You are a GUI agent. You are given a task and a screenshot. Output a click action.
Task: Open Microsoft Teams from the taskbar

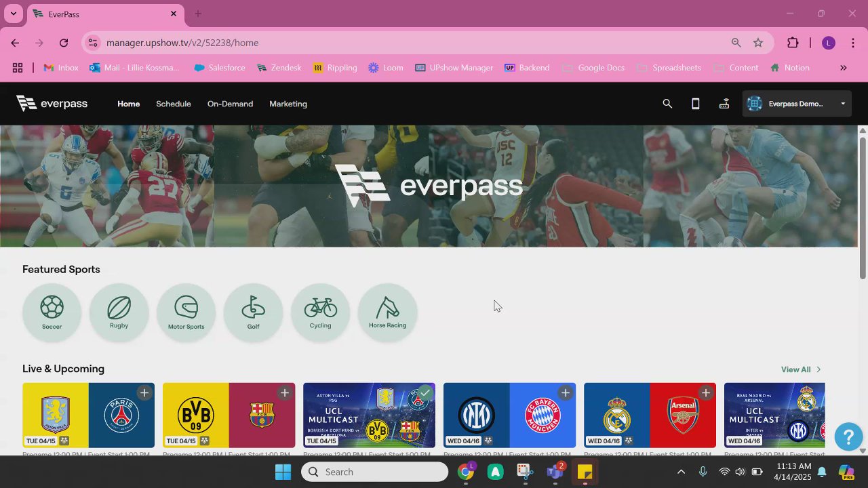pos(555,472)
